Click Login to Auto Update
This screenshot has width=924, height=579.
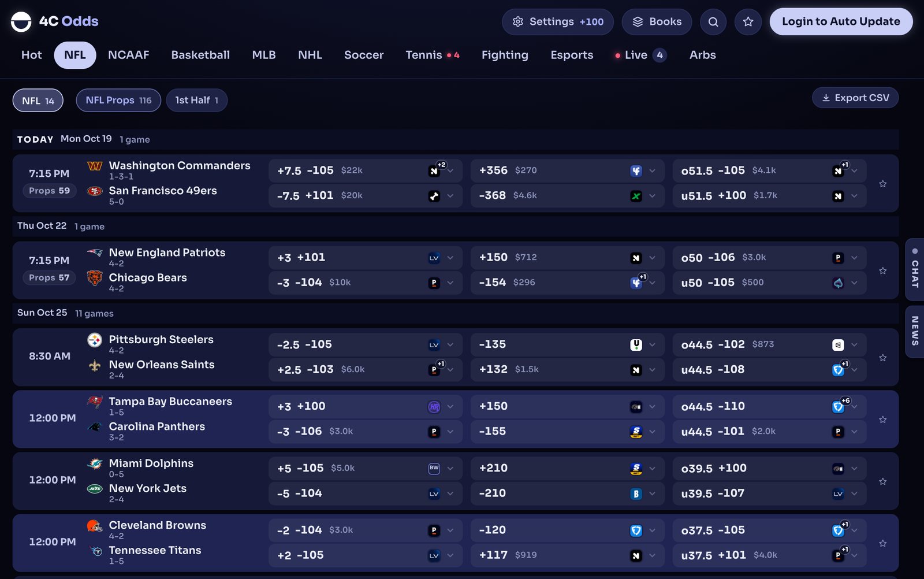[841, 21]
